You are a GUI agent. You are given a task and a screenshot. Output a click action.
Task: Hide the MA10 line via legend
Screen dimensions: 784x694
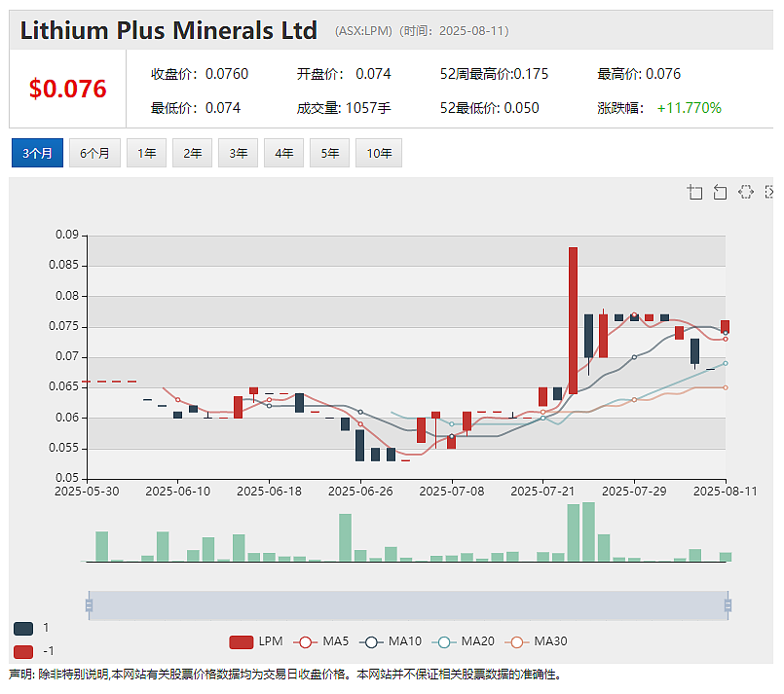390,641
